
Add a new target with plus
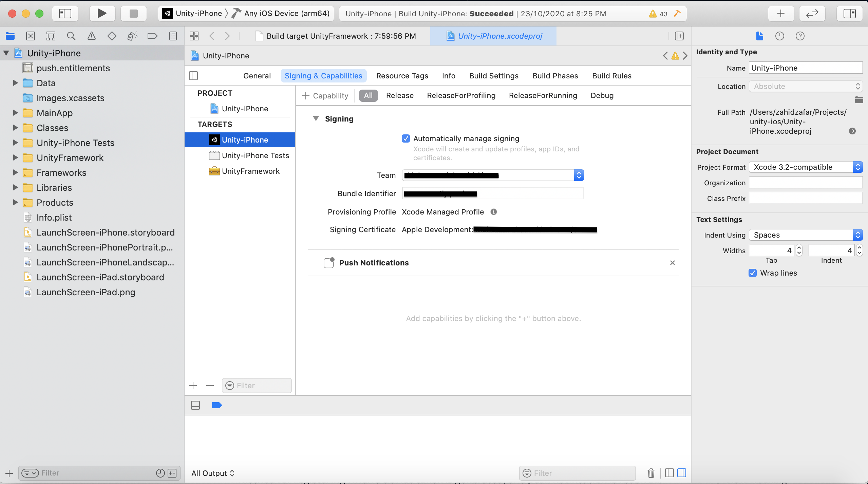pos(193,386)
